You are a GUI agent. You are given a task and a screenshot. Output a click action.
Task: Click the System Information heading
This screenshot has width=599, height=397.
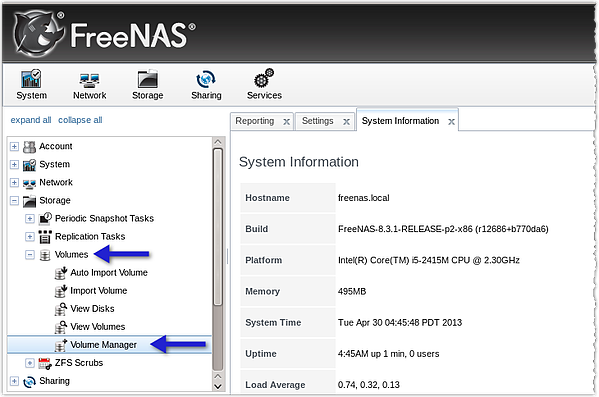tap(299, 162)
